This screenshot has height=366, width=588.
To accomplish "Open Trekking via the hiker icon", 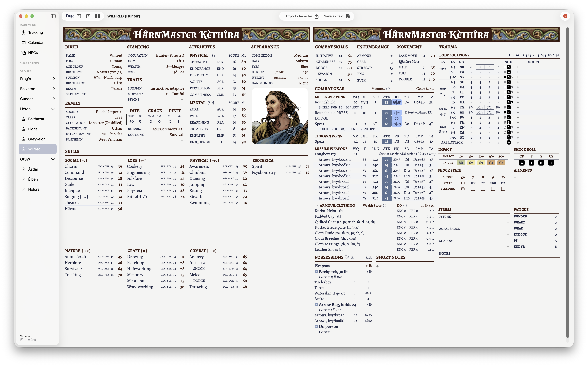I will [24, 32].
